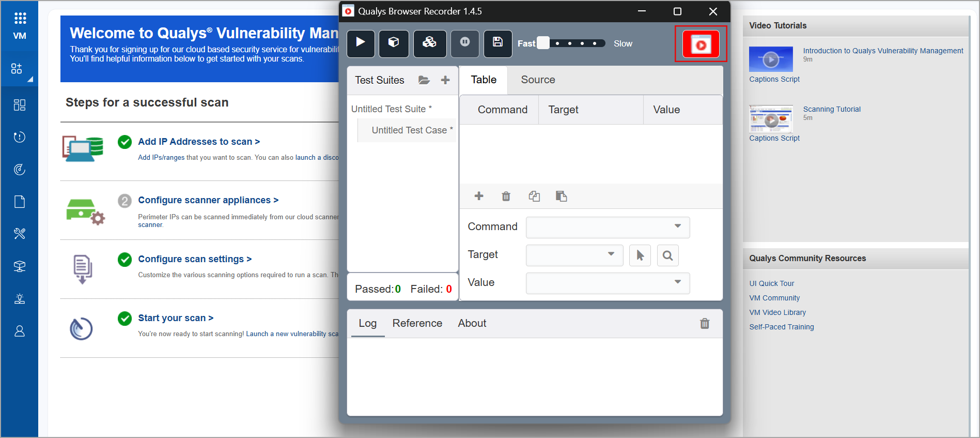Click the bug-on-stand icon in the sidebar
This screenshot has width=980, height=438.
[20, 298]
